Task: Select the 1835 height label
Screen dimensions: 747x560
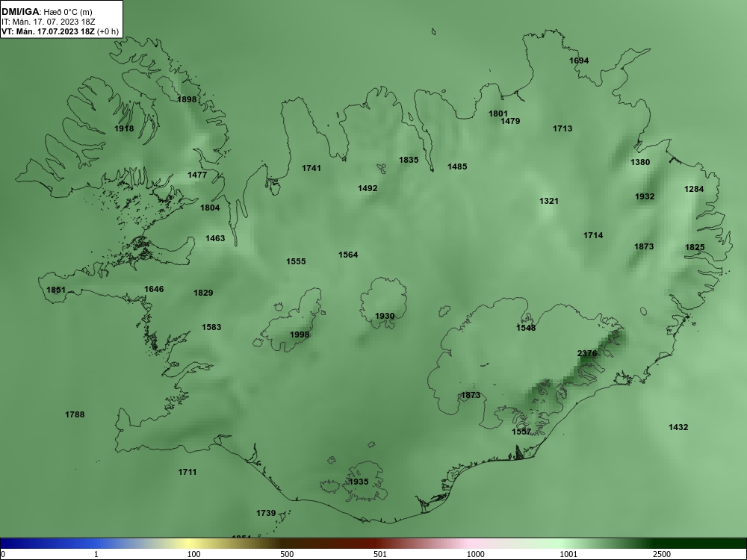Action: click(x=409, y=160)
